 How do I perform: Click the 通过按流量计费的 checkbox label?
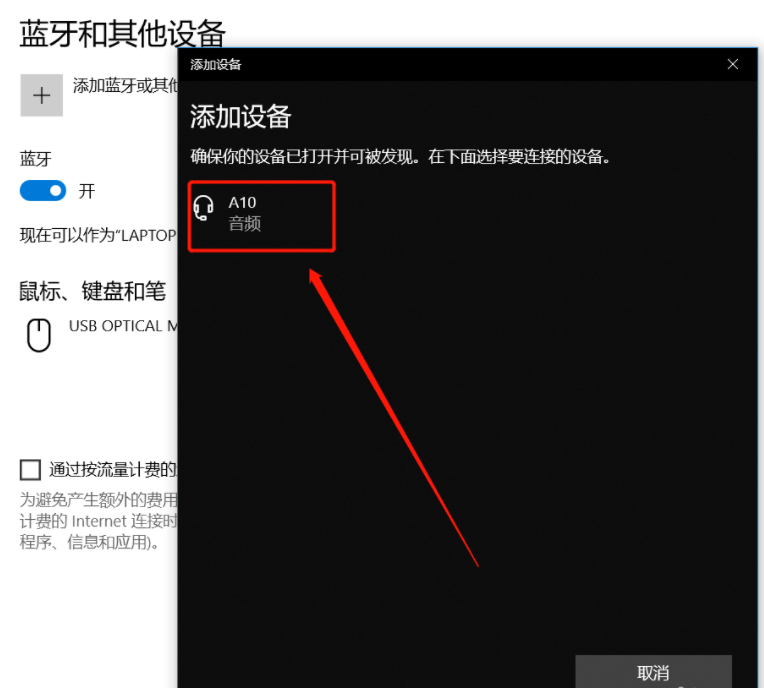tap(113, 470)
